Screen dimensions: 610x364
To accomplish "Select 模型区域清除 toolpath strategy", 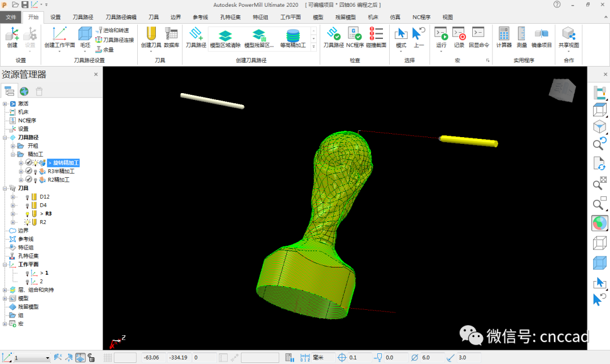I will click(x=225, y=38).
